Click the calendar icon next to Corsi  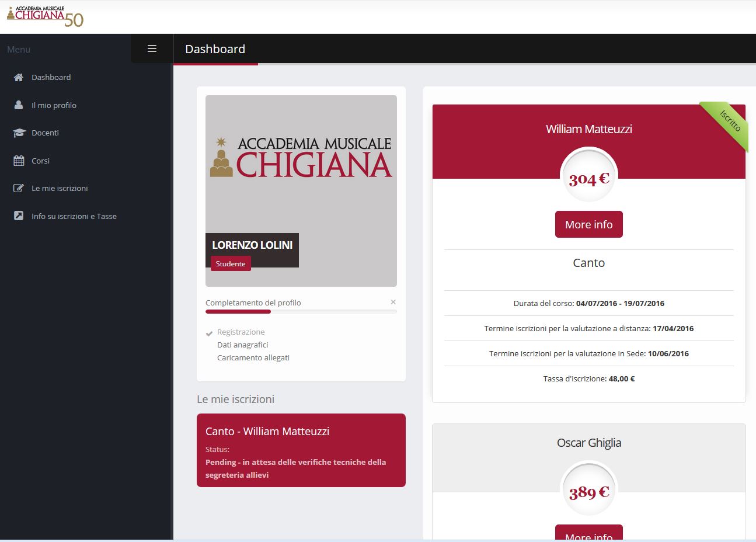[x=19, y=161]
